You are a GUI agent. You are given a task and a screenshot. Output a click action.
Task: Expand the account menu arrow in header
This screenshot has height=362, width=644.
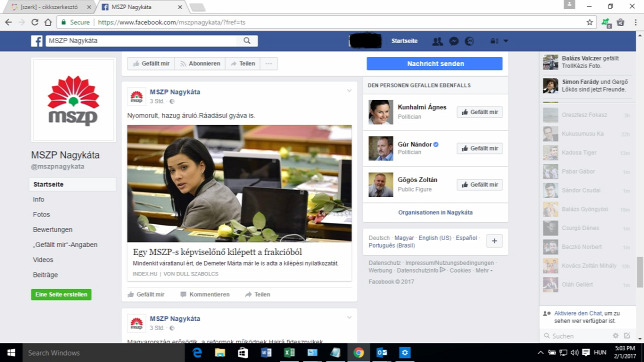pyautogui.click(x=506, y=41)
